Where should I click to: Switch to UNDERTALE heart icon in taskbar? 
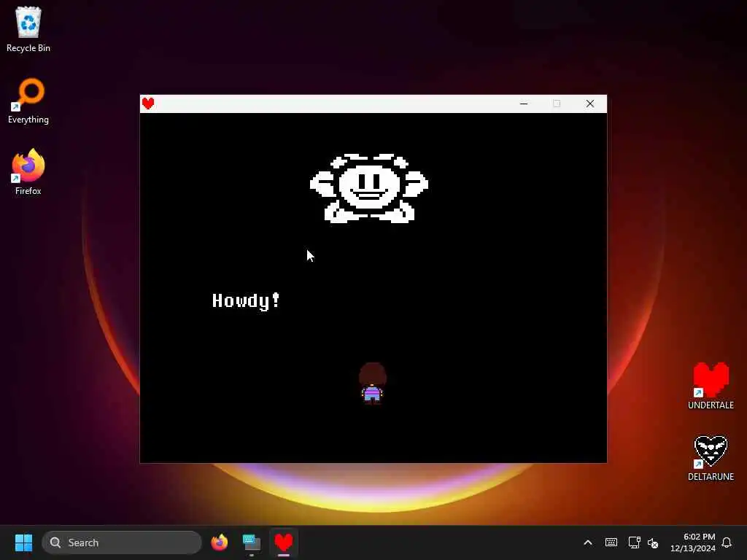pos(284,542)
